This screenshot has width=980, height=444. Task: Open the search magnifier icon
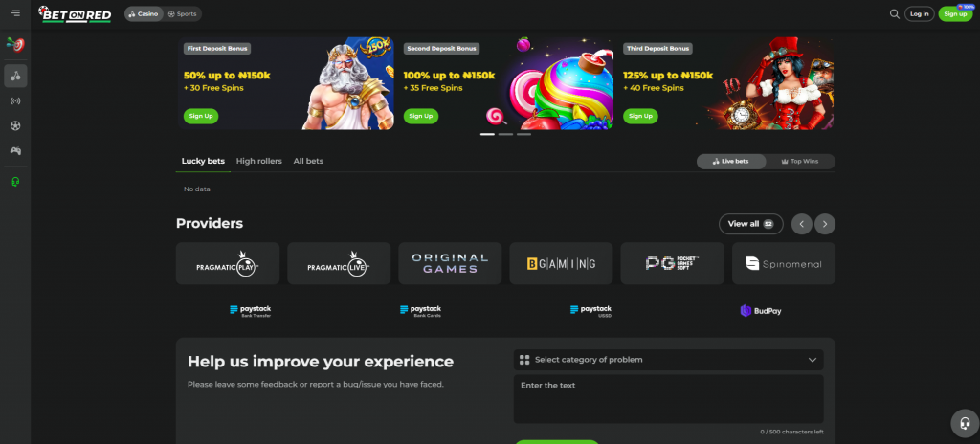895,13
